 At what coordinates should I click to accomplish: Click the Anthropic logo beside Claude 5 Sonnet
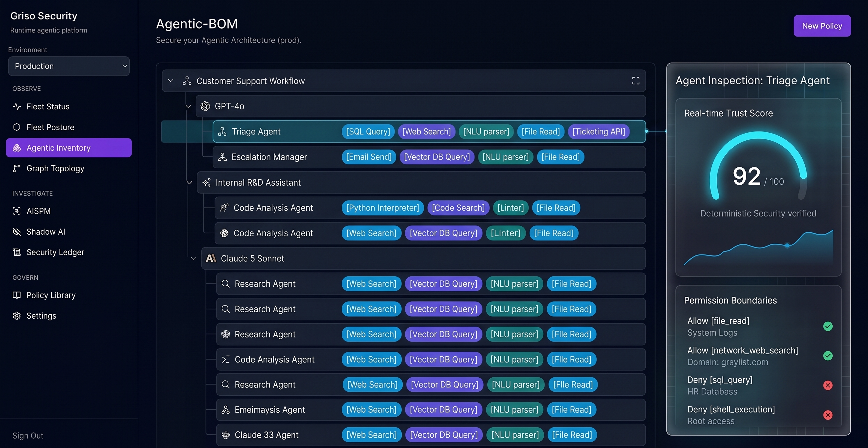pos(211,258)
